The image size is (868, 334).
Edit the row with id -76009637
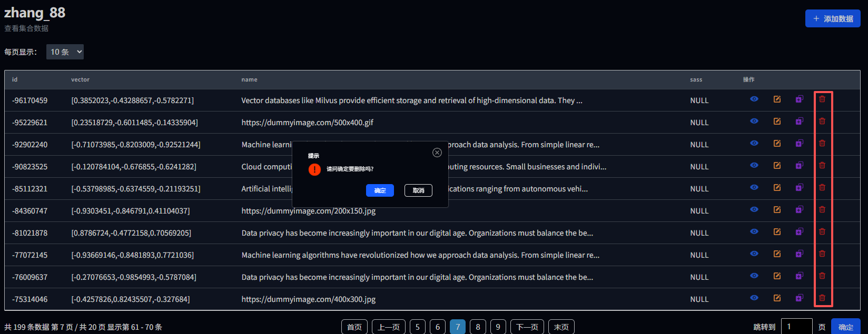coord(777,276)
